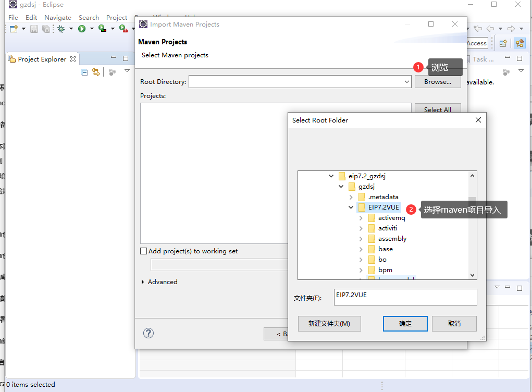532x392 pixels.
Task: Click the External Tools run icon
Action: (x=123, y=29)
